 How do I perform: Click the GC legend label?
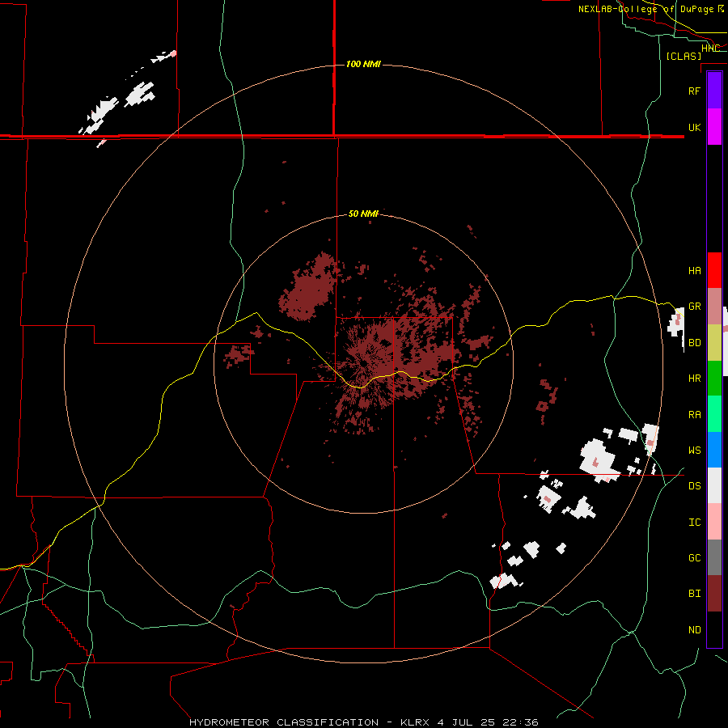coord(695,557)
